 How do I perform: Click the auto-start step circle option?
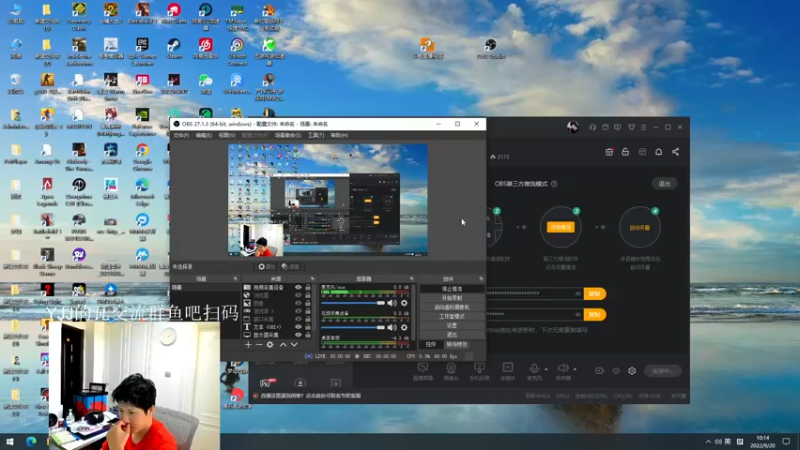click(x=640, y=227)
